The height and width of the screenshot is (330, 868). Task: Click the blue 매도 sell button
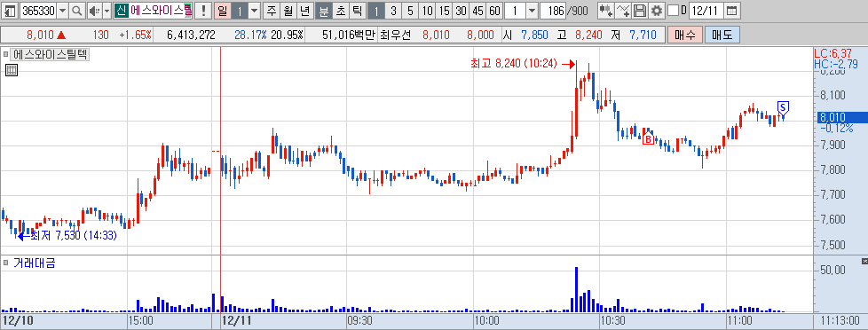[722, 35]
